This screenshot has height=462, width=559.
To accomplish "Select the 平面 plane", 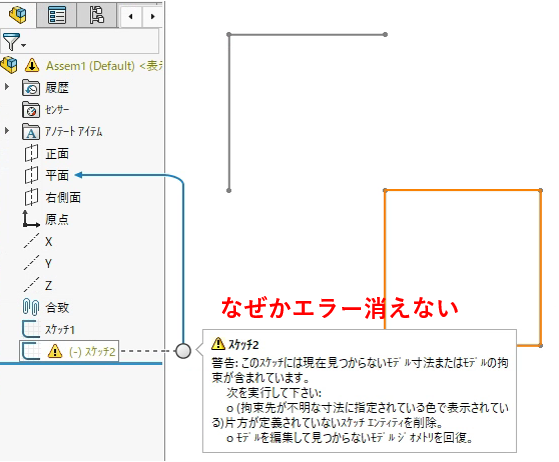I will [x=57, y=175].
